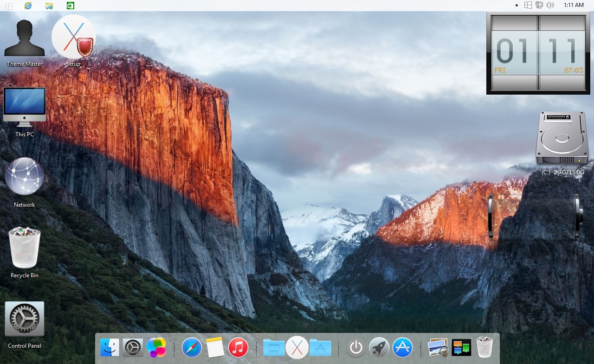Screen dimensions: 594x364
Task: Open Launchpad rocket icon in the dock
Action: (x=379, y=347)
